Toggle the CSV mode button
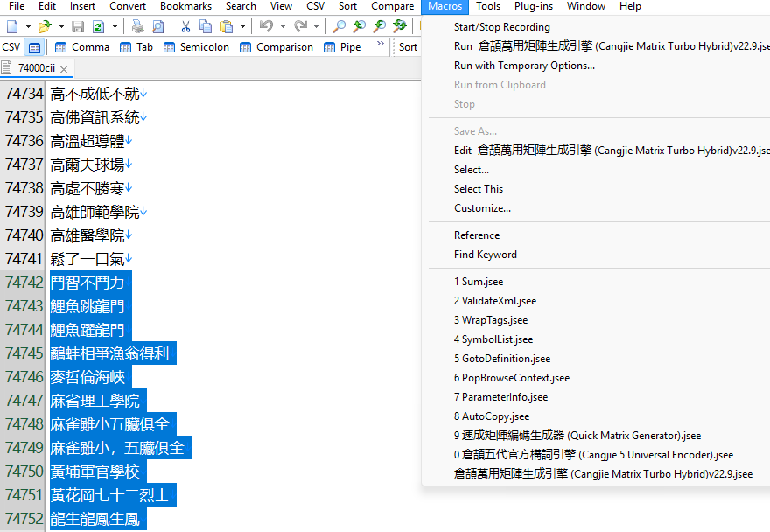This screenshot has width=770, height=532. pyautogui.click(x=34, y=47)
